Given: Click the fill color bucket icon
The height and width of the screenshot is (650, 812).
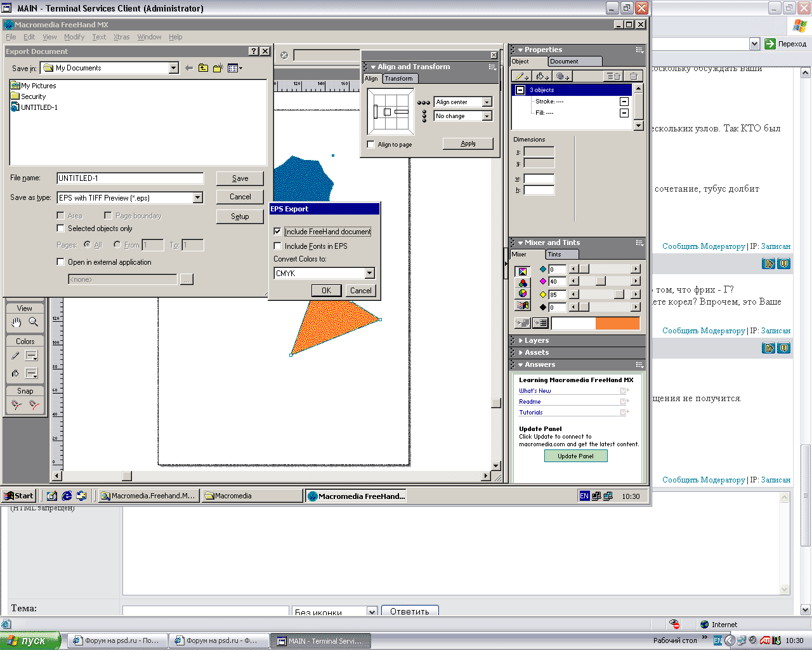Looking at the screenshot, I should pyautogui.click(x=15, y=373).
